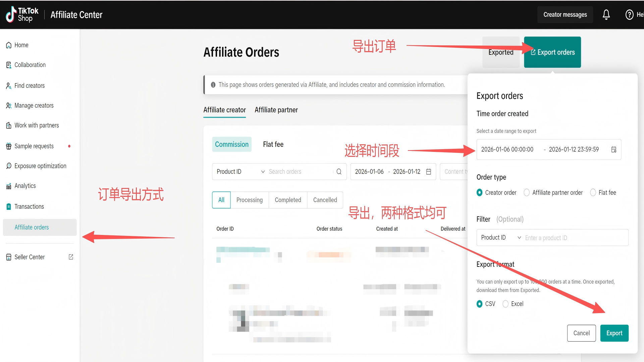The height and width of the screenshot is (362, 644).
Task: Click the search magnifier in Search orders
Action: coord(339,172)
